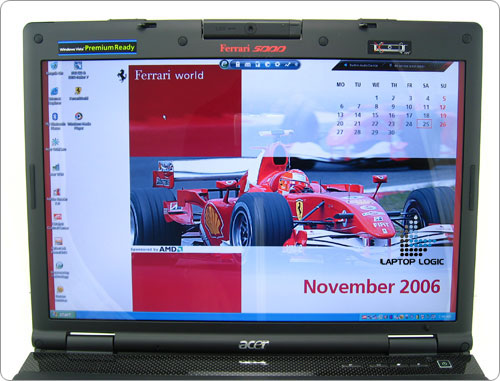This screenshot has height=381, width=500.
Task: Open the Recycle Bin desktop icon
Action: (x=55, y=68)
